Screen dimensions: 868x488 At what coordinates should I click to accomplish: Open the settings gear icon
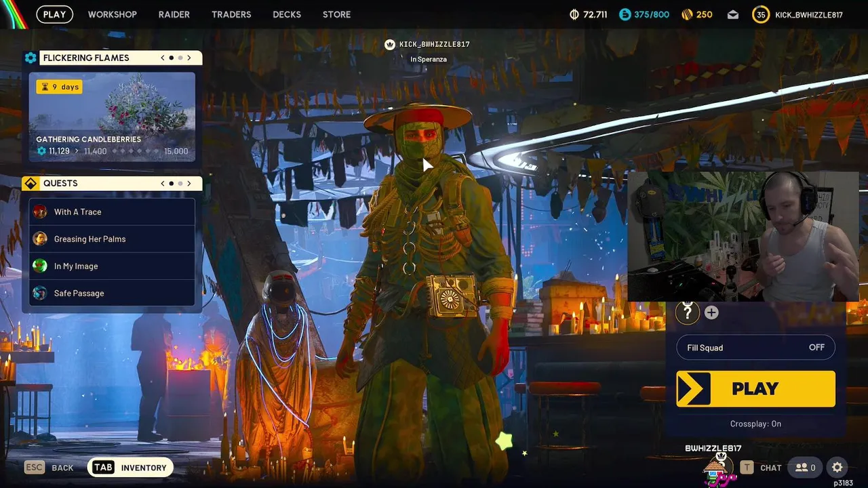coord(837,468)
